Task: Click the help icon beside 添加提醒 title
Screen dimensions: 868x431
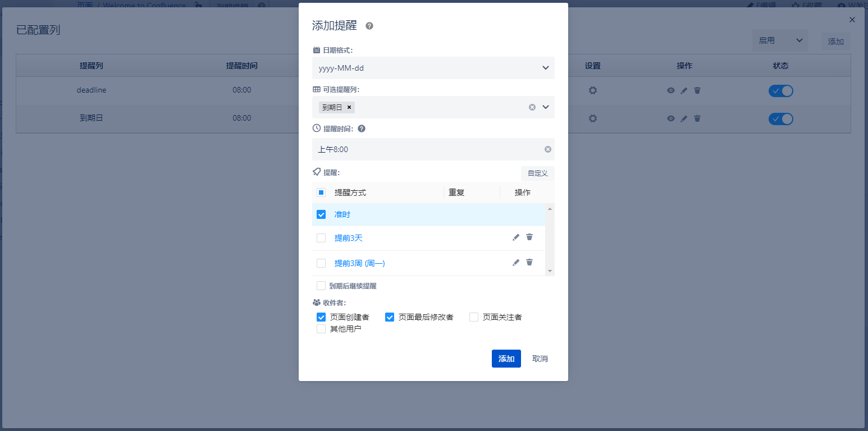Action: (x=369, y=26)
